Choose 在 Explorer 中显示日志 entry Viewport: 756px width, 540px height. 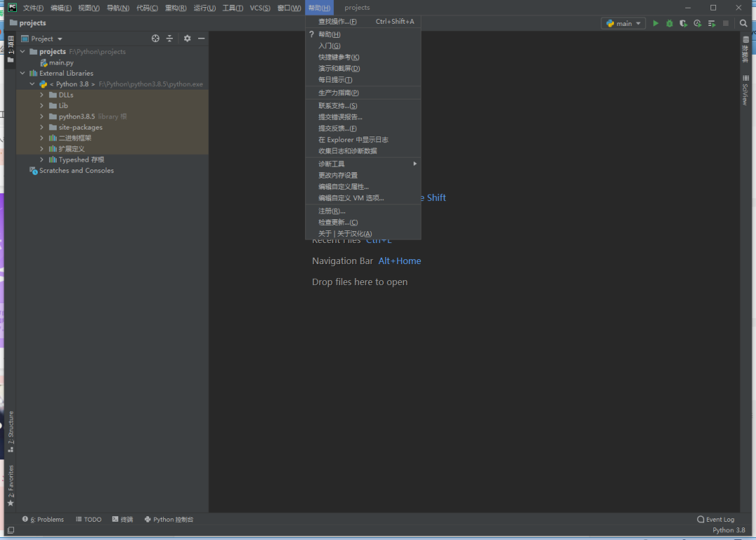pos(363,139)
